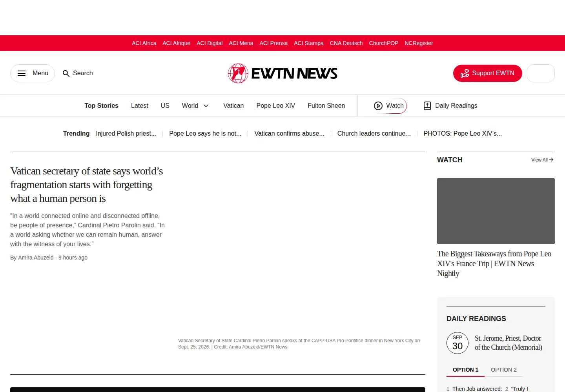Click the Daily Readings book icon
Screen dimensions: 565x392
(427, 106)
